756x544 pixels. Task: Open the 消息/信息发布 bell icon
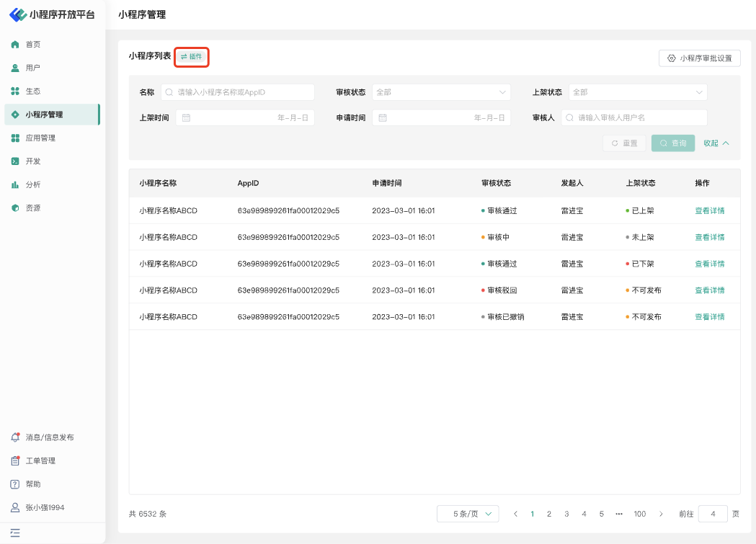point(15,437)
